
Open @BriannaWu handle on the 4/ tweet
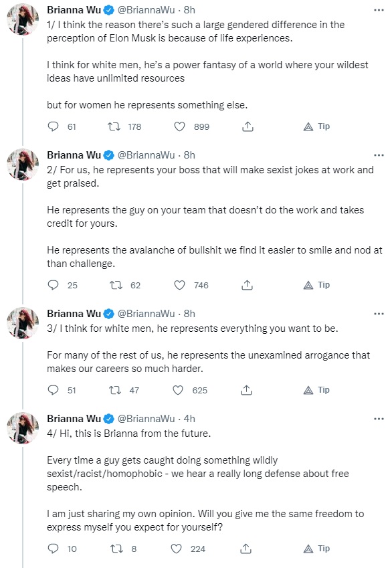(146, 419)
